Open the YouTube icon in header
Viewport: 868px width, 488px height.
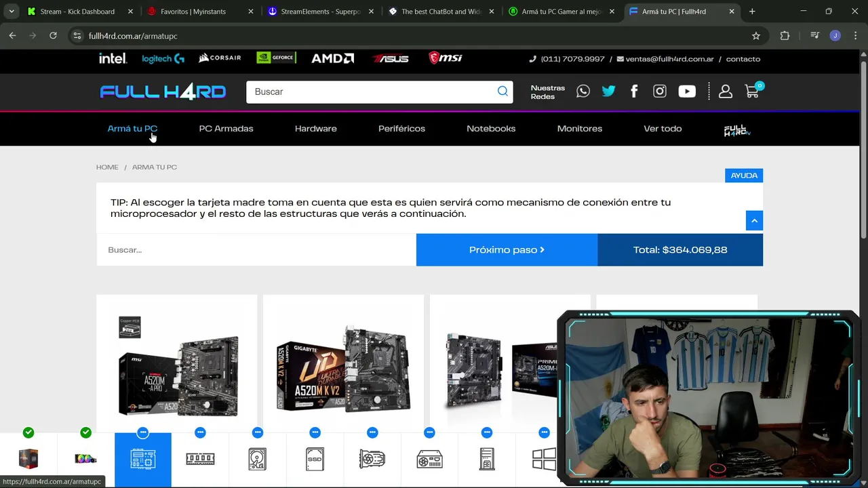pyautogui.click(x=687, y=91)
